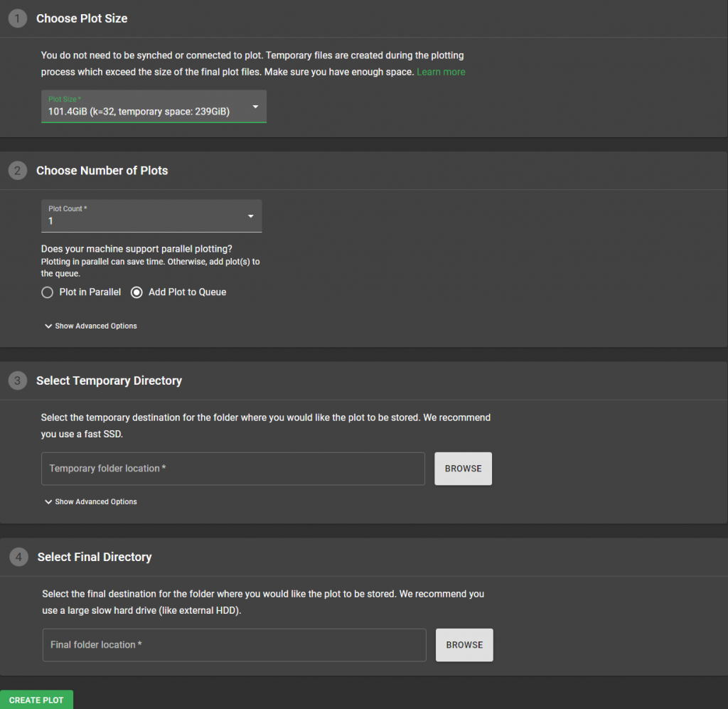Click the Plot Size dropdown arrow
Viewport: 728px width, 709px height.
(255, 107)
